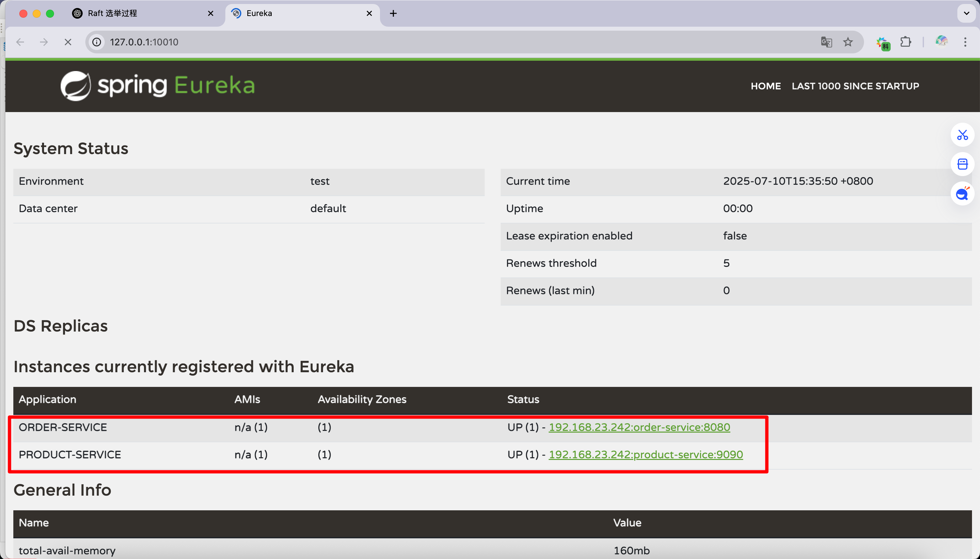Click the address bar URL 127.0.0.1:10010

click(x=144, y=42)
